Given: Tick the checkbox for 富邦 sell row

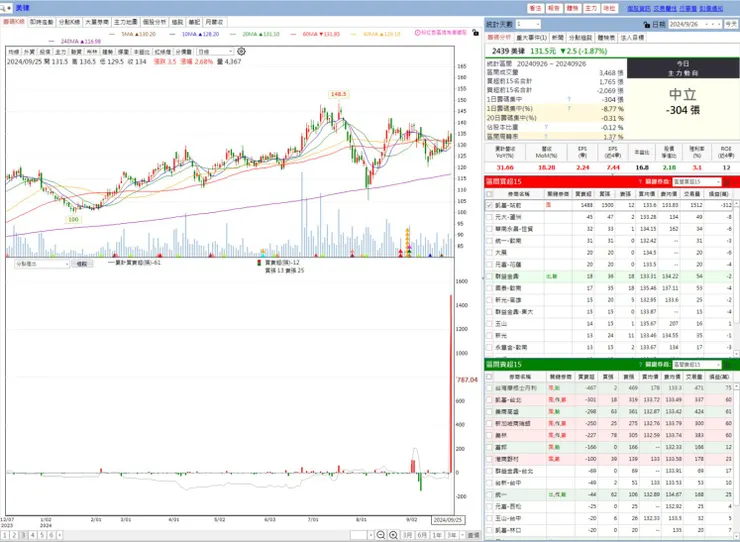Looking at the screenshot, I should click(489, 447).
